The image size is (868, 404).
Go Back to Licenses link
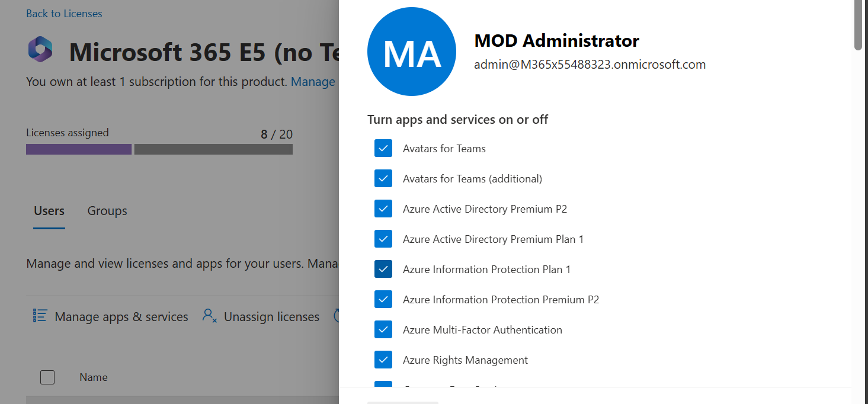point(64,14)
